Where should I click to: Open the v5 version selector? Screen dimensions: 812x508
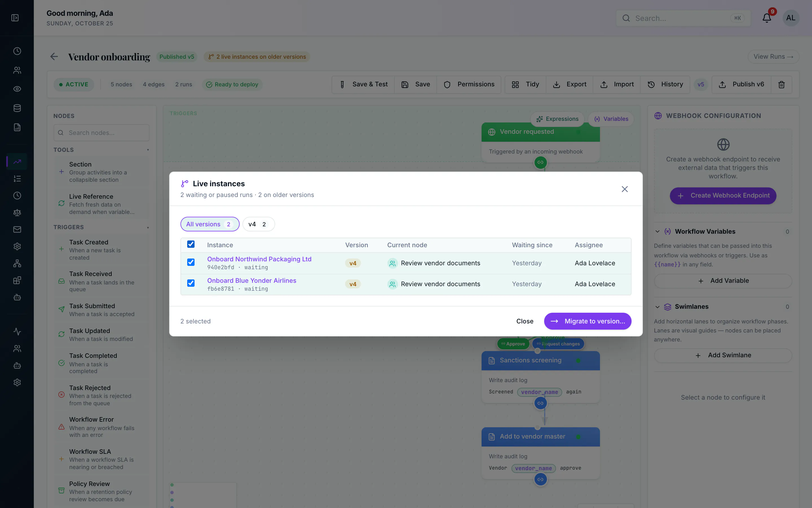point(701,84)
